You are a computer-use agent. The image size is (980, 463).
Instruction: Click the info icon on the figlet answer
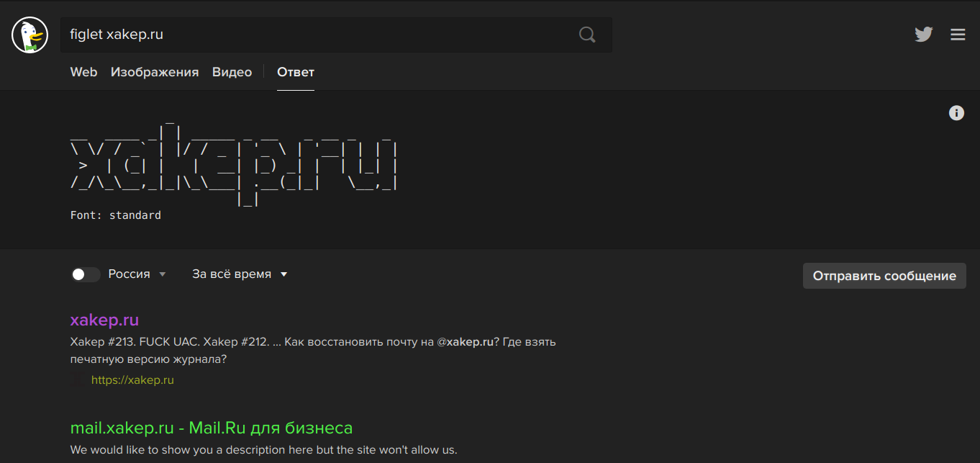coord(956,113)
